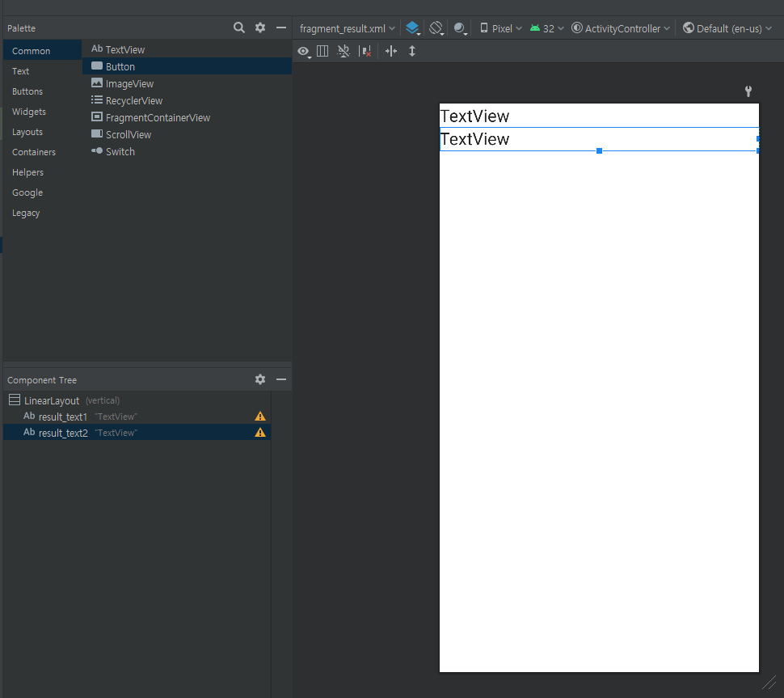
Task: Select the Widgets palette category
Action: (43, 112)
